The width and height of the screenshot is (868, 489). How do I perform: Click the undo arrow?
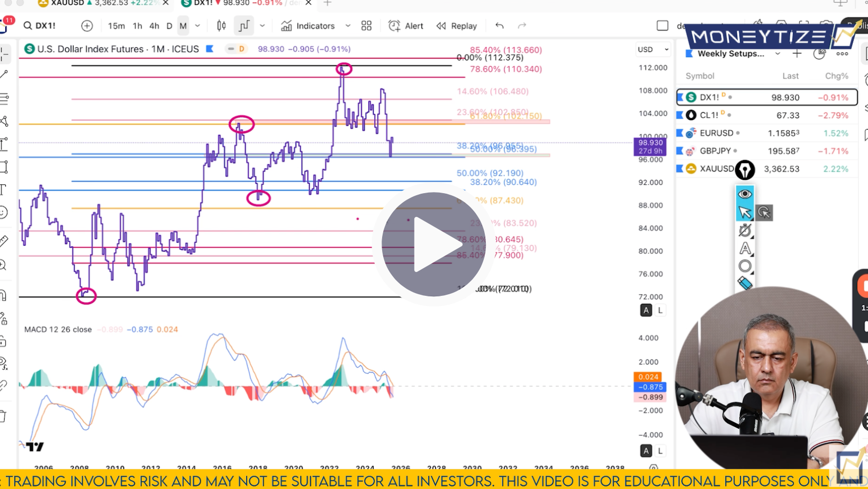pyautogui.click(x=499, y=25)
